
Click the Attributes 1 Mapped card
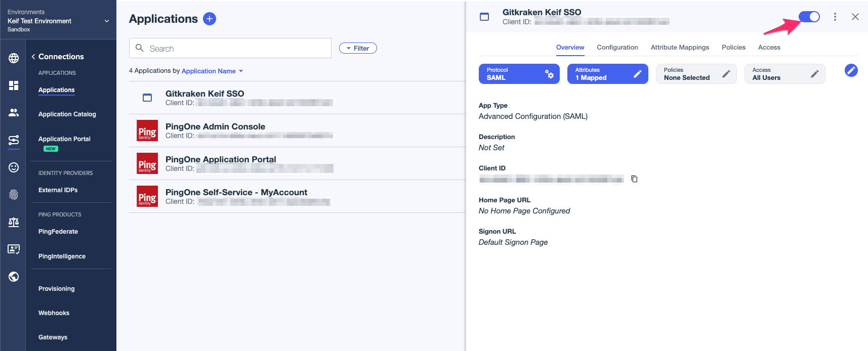pyautogui.click(x=608, y=74)
